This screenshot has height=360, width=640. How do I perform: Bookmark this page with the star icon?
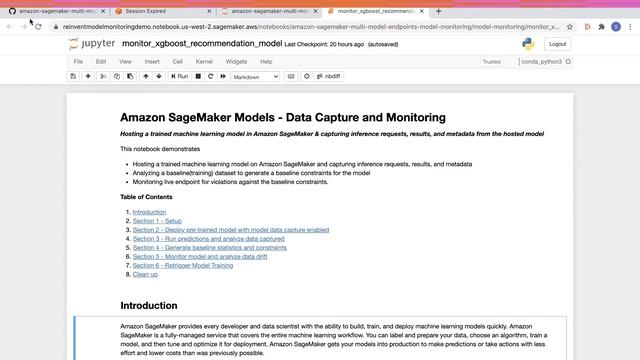pos(570,27)
